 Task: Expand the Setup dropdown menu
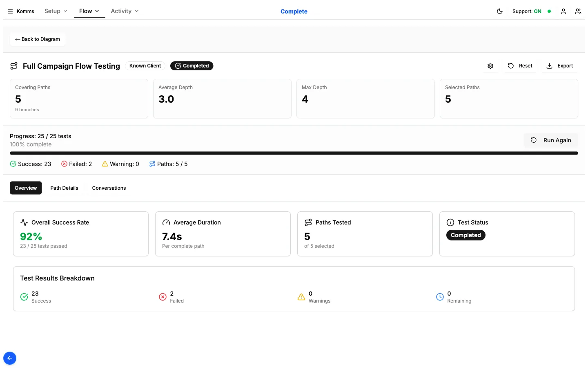point(56,11)
